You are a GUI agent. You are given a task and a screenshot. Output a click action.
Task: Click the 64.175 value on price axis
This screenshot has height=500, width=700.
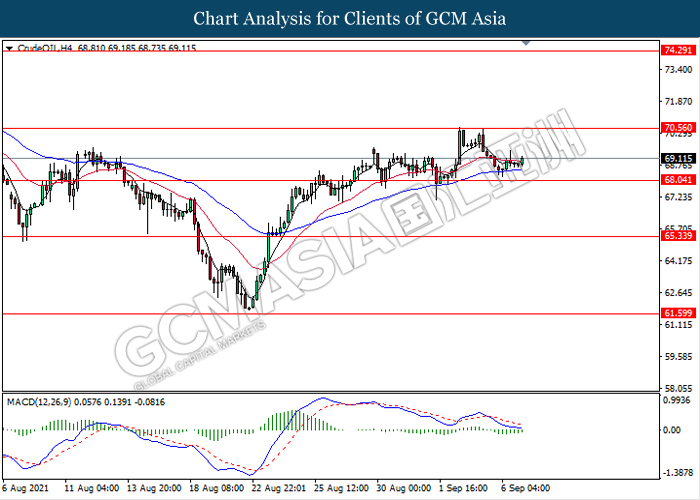[679, 261]
